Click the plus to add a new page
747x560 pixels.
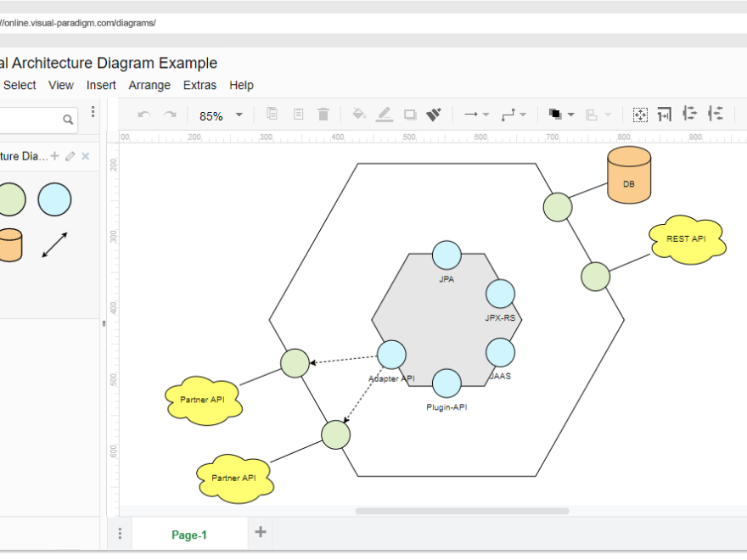[260, 533]
